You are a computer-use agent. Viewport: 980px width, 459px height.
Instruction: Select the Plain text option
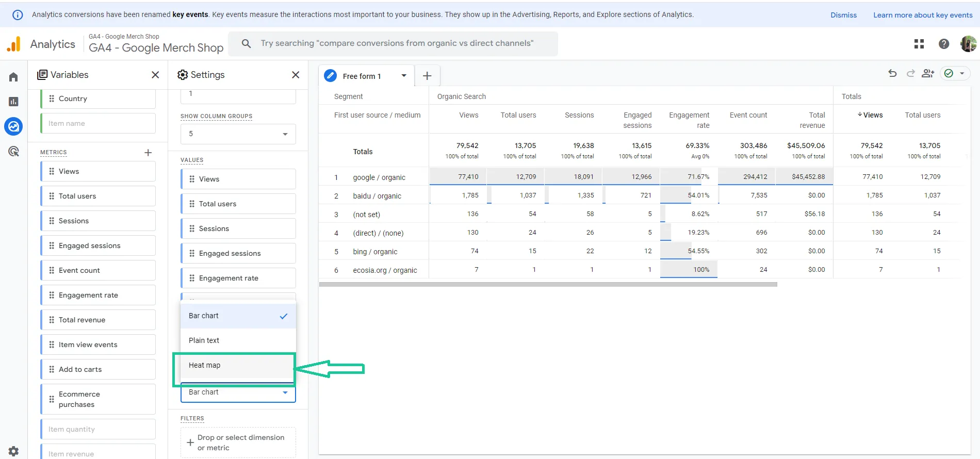click(238, 340)
